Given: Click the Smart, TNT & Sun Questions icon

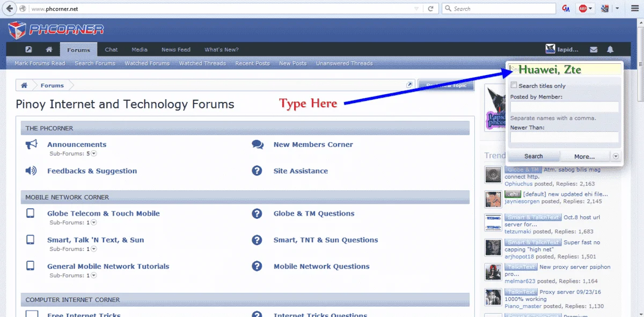Looking at the screenshot, I should [257, 240].
